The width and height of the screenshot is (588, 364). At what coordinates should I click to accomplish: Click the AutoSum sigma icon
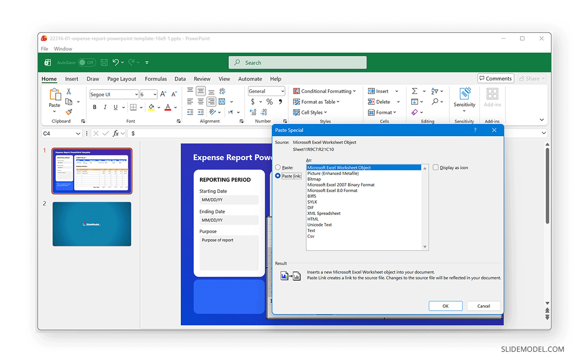(x=415, y=91)
